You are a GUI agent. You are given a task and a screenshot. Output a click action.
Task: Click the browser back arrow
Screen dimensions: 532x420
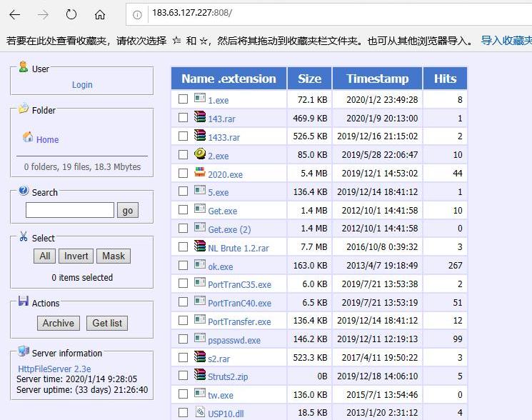(15, 14)
